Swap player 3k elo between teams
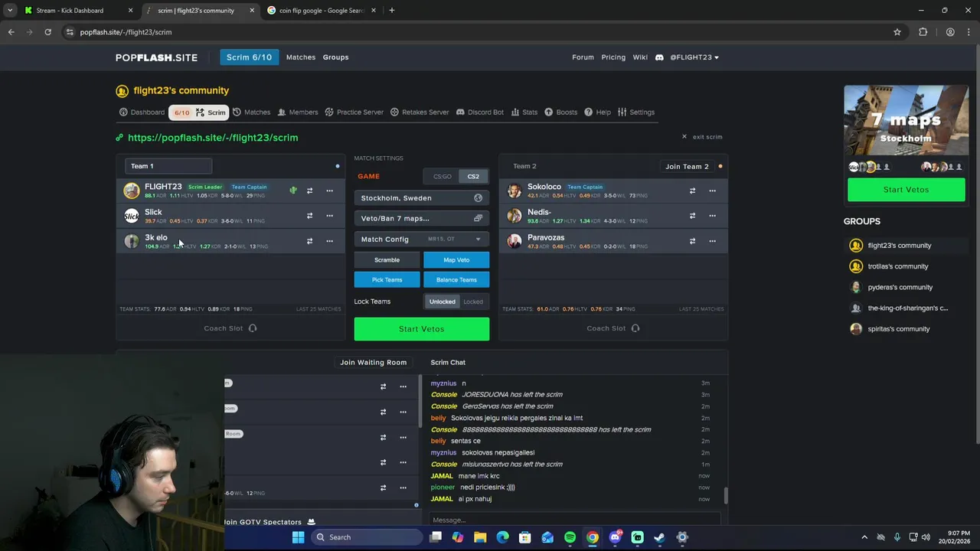 (309, 241)
